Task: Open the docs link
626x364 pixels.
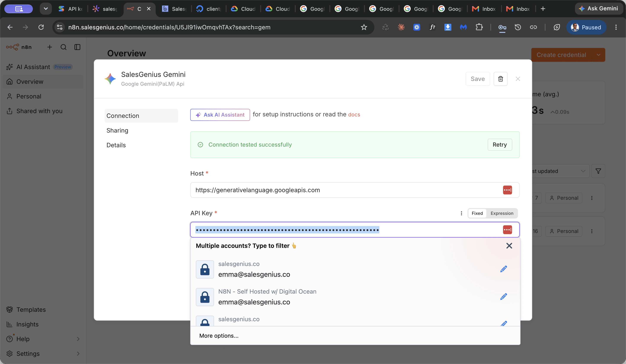Action: click(354, 115)
